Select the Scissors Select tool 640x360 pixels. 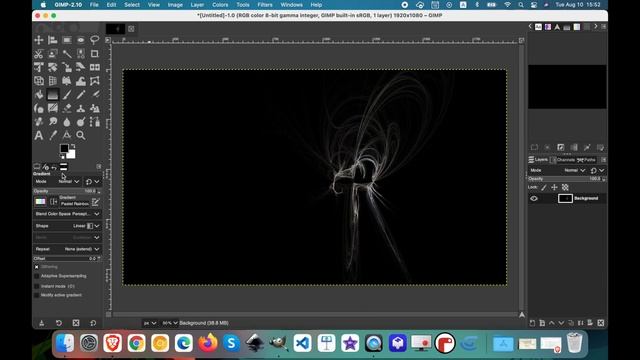pos(39,54)
